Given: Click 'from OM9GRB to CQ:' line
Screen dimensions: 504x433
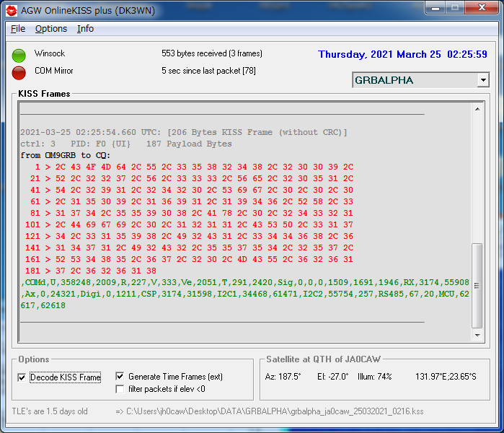Looking at the screenshot, I should click(65, 155).
